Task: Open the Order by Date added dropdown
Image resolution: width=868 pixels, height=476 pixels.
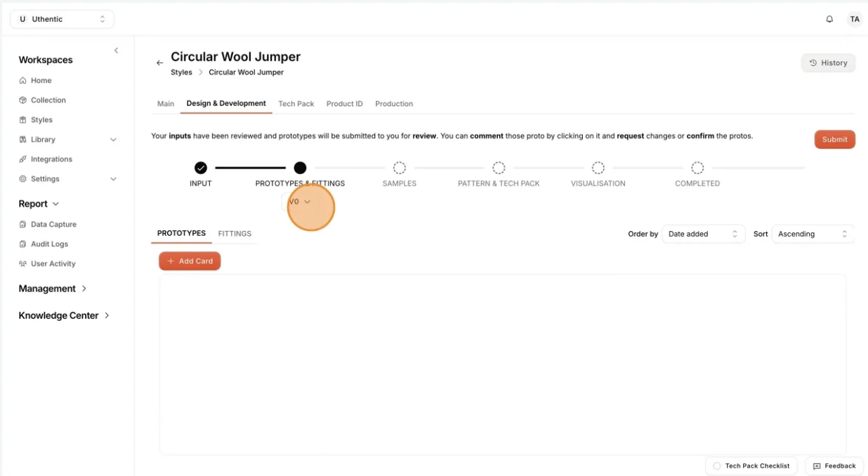Action: [x=704, y=234]
